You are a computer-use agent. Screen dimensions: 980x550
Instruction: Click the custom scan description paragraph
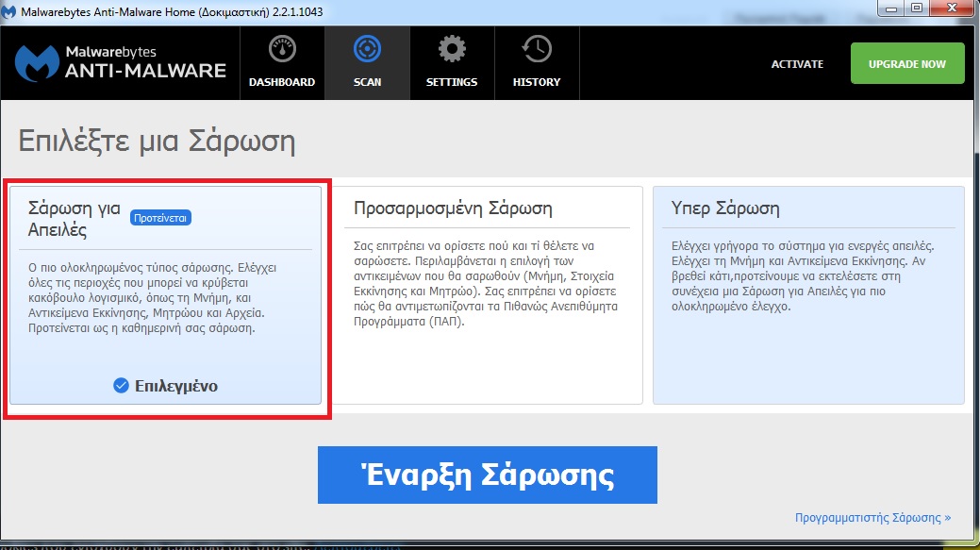[486, 283]
